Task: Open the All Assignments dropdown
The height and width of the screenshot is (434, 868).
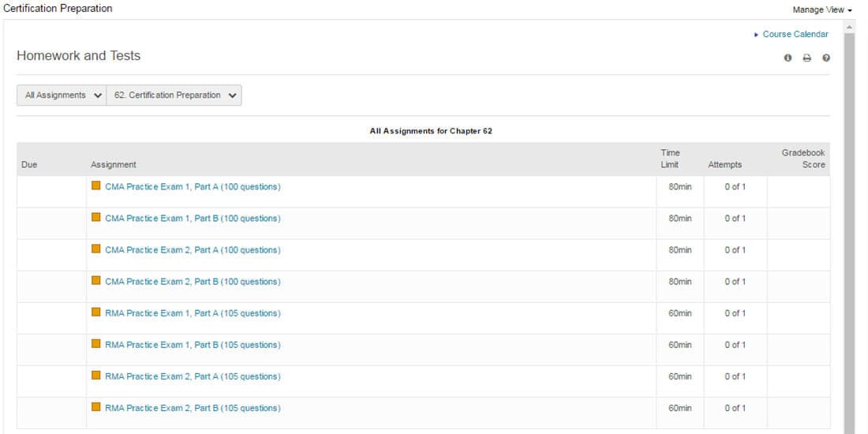Action: point(62,95)
